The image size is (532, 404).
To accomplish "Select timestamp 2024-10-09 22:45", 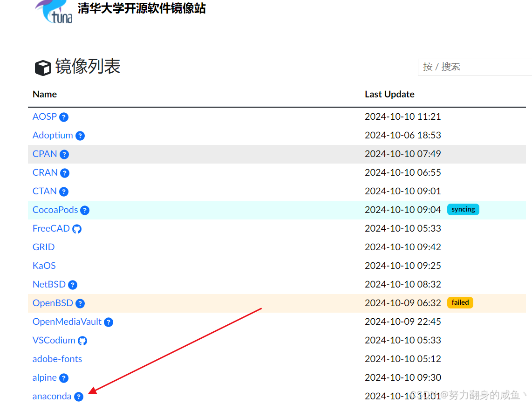I will coord(403,322).
